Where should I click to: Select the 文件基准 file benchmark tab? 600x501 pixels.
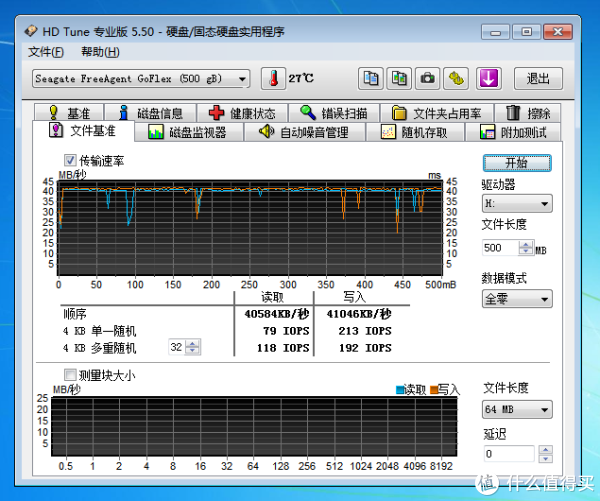click(x=83, y=131)
